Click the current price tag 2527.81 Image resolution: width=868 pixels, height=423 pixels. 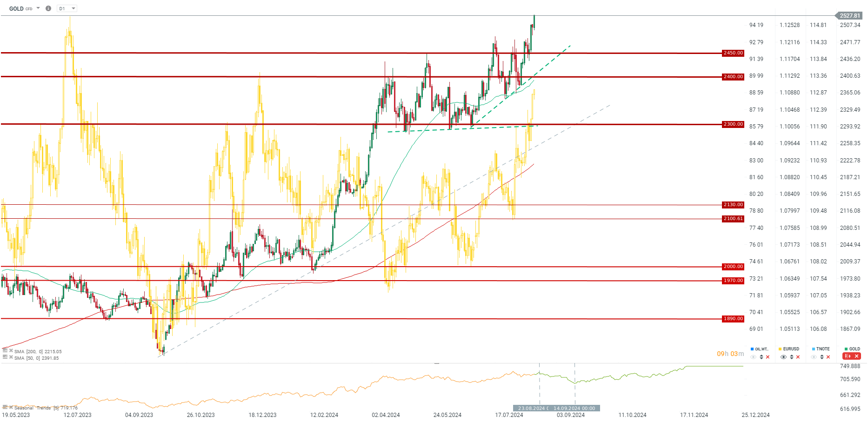pos(849,16)
